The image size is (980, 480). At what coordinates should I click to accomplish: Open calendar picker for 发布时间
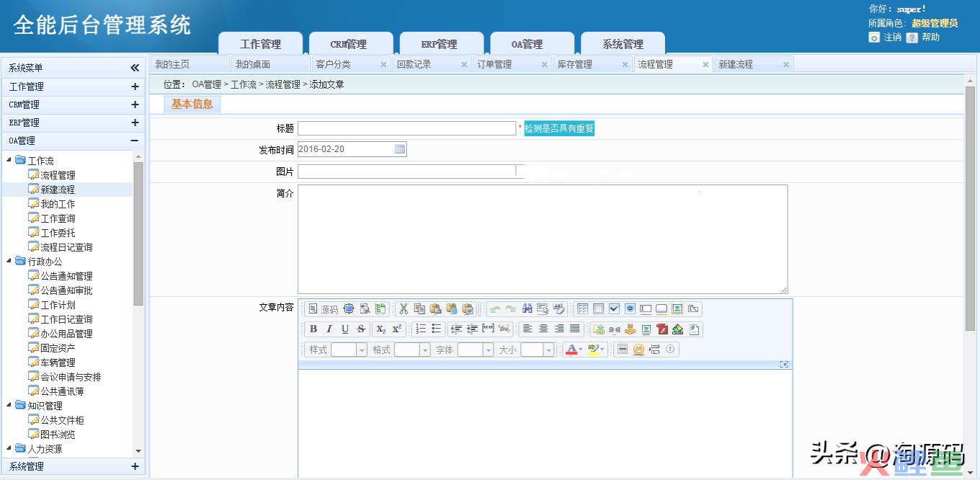pyautogui.click(x=400, y=149)
